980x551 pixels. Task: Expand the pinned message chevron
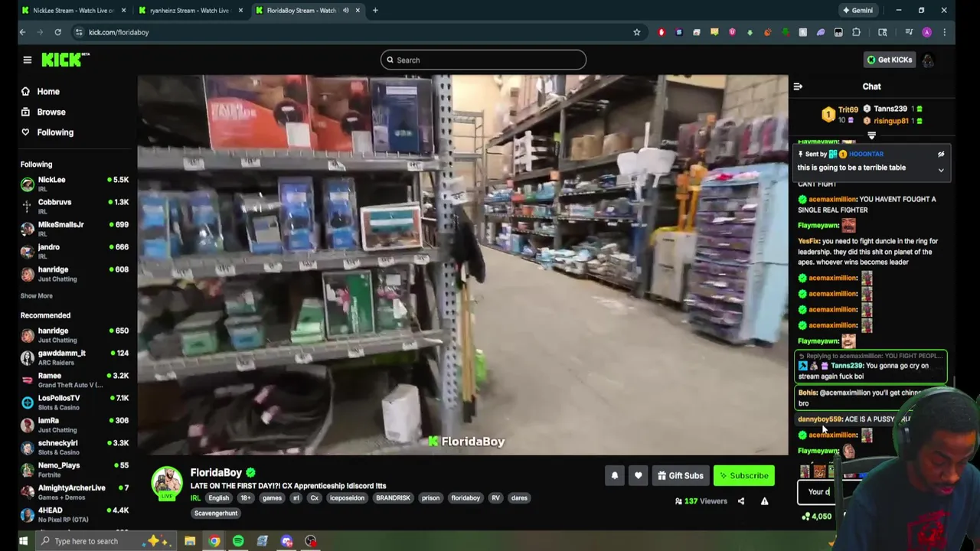click(x=941, y=170)
